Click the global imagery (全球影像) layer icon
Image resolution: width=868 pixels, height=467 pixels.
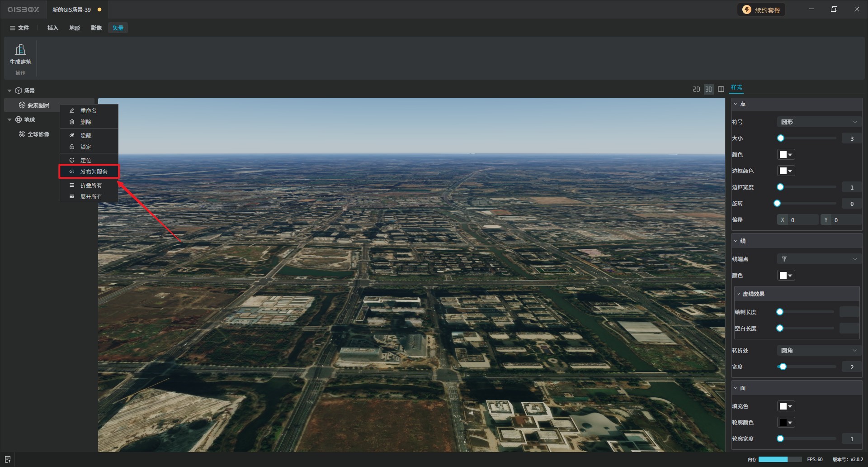click(22, 134)
